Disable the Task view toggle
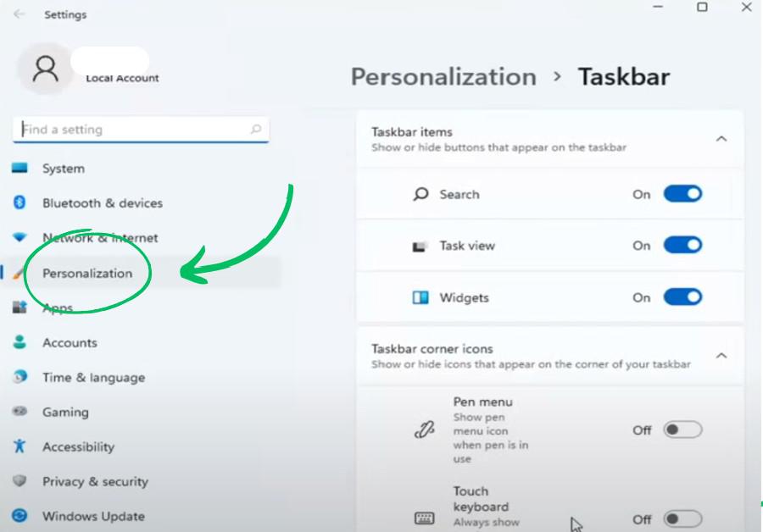 pyautogui.click(x=682, y=246)
